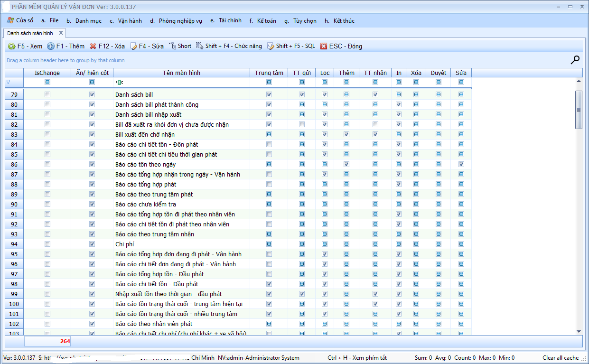
Task: Click the TT nhận column header
Action: coord(375,73)
